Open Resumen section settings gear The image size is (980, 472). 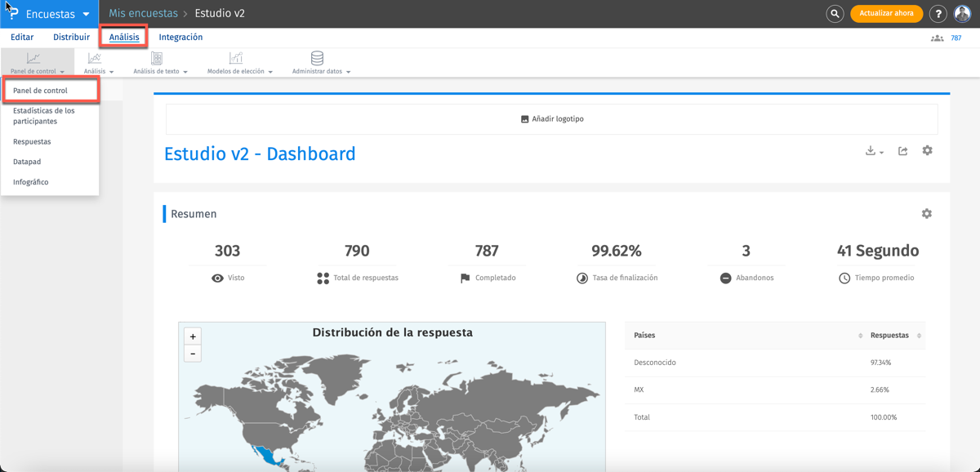(x=926, y=214)
